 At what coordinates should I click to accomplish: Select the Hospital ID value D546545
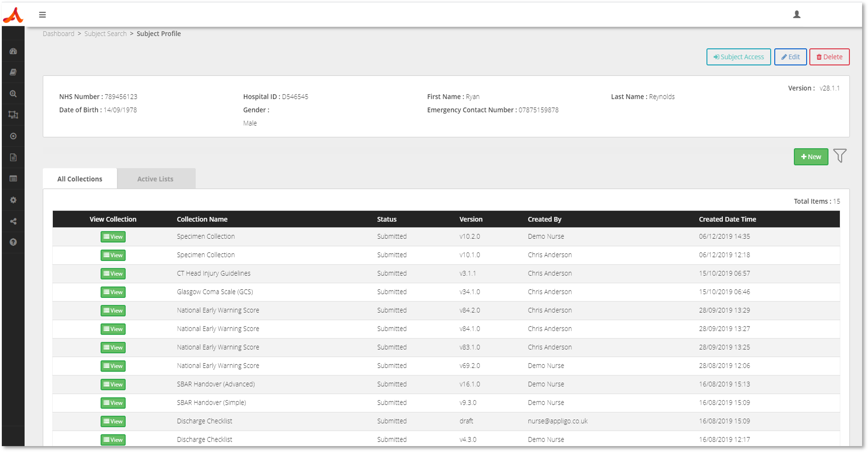pyautogui.click(x=295, y=96)
